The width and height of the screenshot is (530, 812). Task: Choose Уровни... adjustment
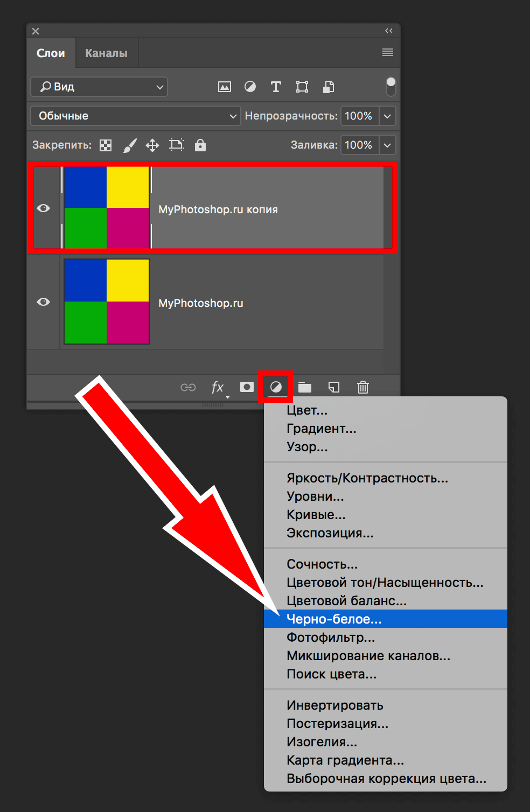click(386, 496)
